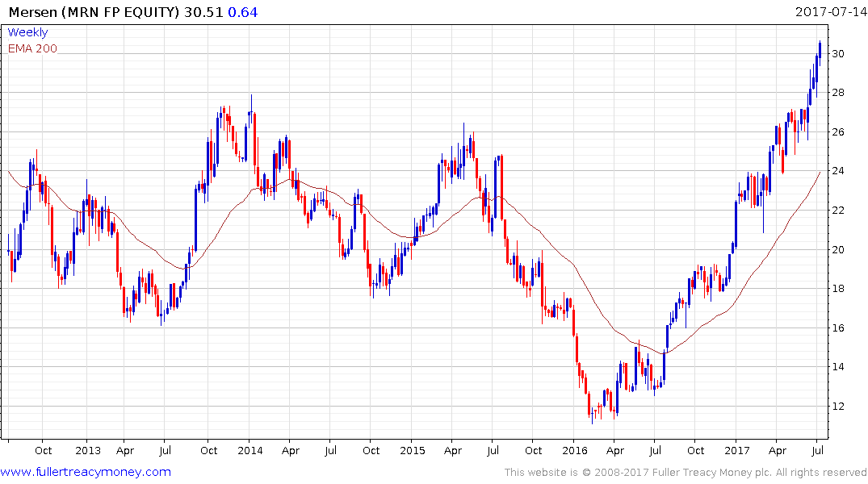
Task: Click the 2015 year label on time axis
Action: click(413, 450)
